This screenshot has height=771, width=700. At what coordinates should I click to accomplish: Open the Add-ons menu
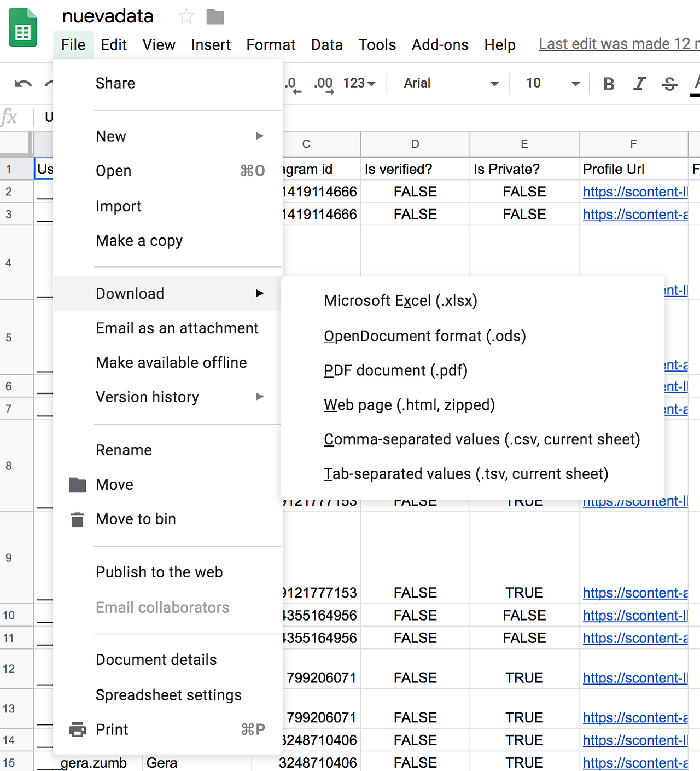point(440,45)
